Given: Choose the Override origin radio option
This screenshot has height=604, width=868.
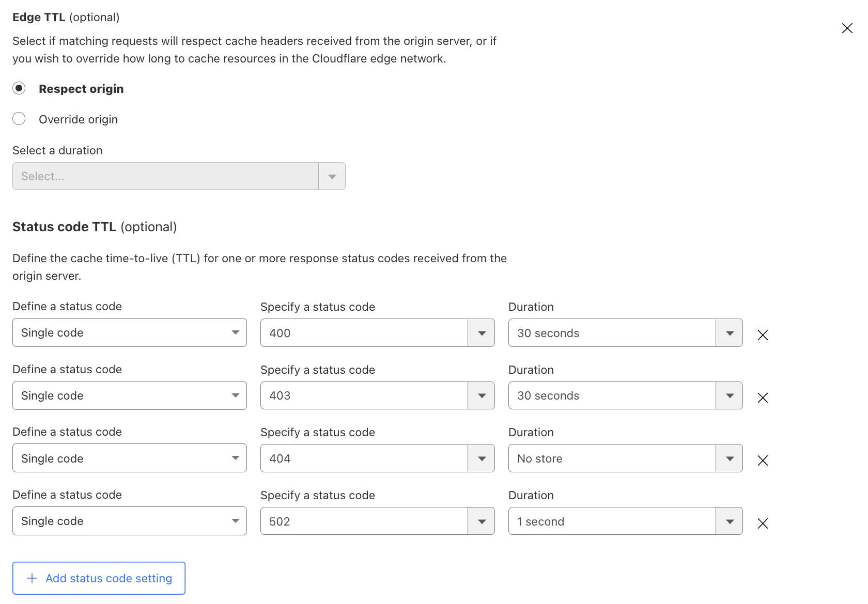Looking at the screenshot, I should [x=19, y=119].
